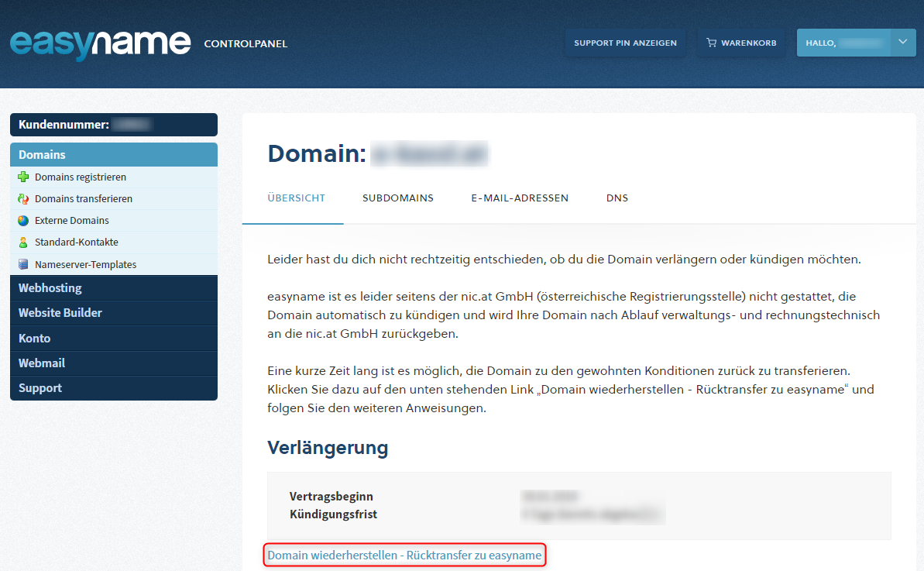
Task: Expand the Hallo account dropdown arrow
Action: point(903,42)
